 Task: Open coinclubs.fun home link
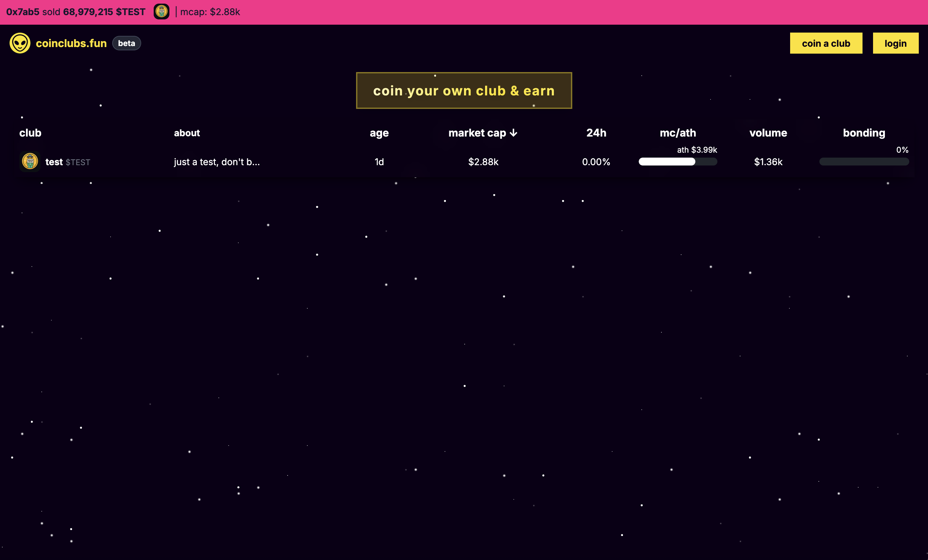71,43
